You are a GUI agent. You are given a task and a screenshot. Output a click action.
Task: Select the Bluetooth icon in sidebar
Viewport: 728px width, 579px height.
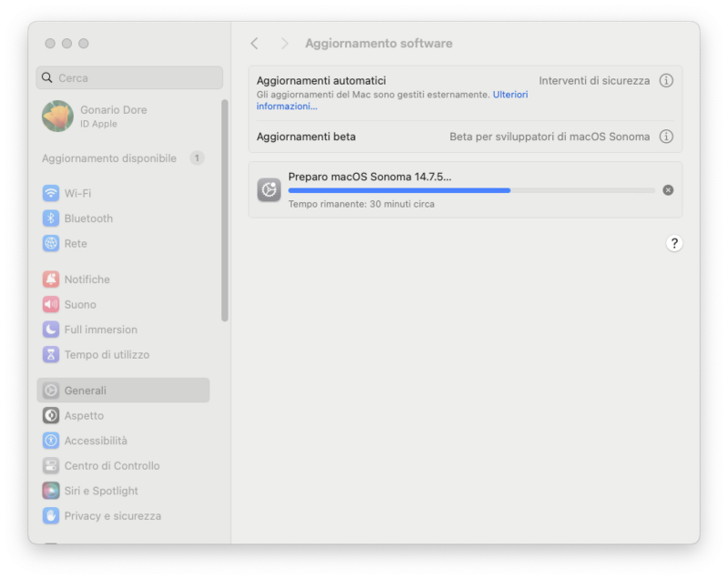51,218
